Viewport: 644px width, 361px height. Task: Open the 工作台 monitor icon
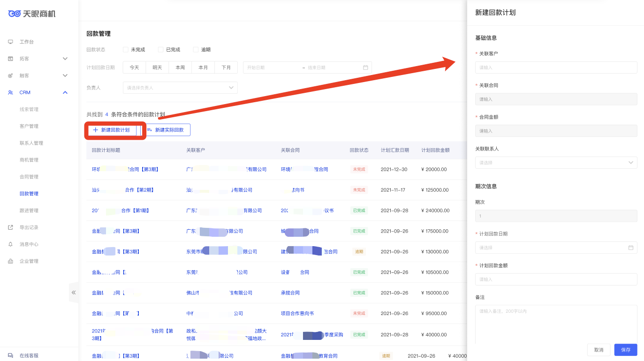pos(10,42)
